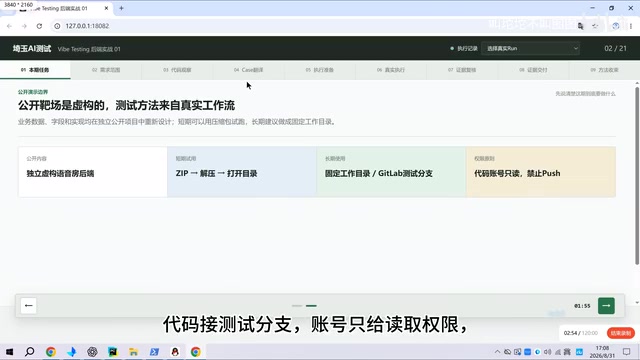
Task: Click the page vertical scrollbar
Action: (x=637, y=176)
